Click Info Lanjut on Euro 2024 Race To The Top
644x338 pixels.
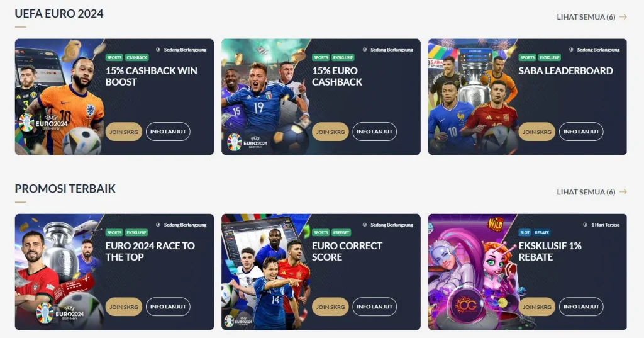tap(168, 307)
